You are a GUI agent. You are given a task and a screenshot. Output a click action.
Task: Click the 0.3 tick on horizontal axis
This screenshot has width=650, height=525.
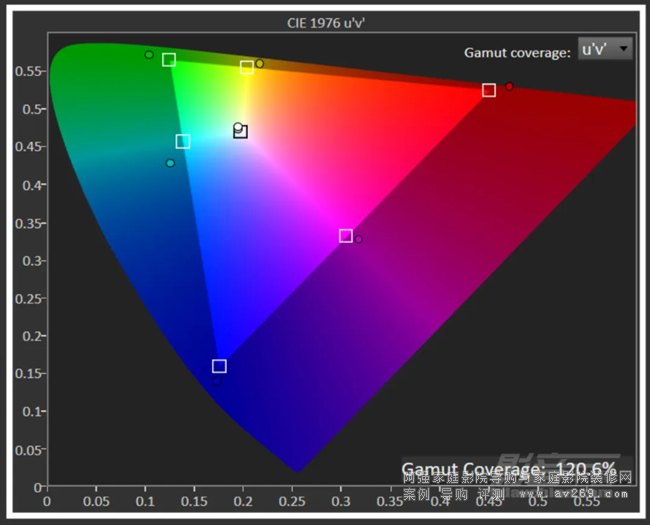(341, 502)
